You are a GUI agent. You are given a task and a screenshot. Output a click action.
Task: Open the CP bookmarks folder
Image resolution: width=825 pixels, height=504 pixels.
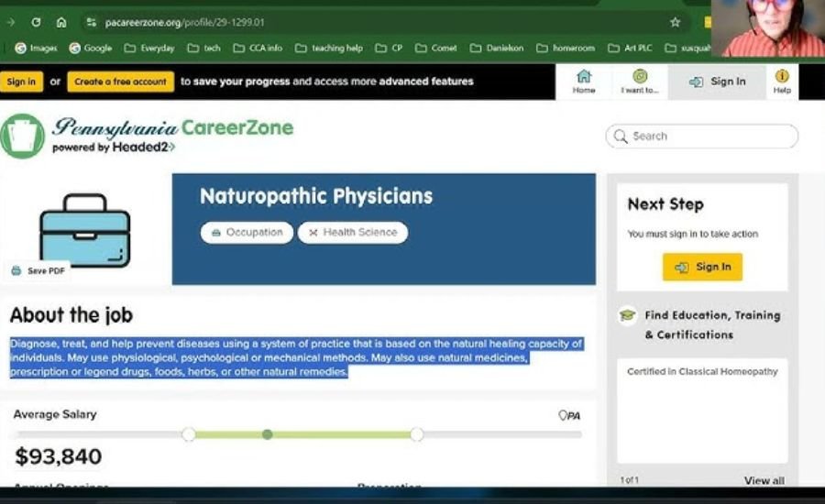point(389,48)
